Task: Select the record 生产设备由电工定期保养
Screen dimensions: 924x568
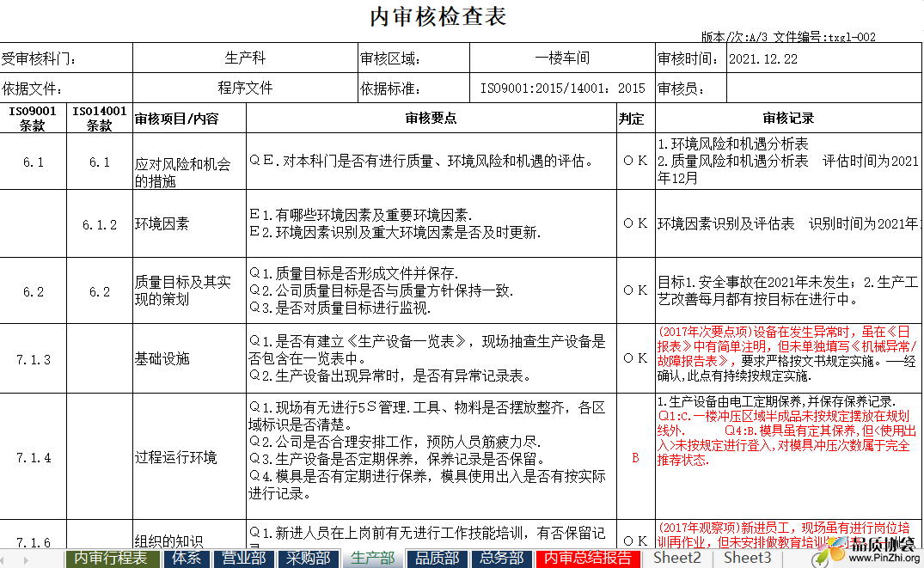Action: click(788, 457)
